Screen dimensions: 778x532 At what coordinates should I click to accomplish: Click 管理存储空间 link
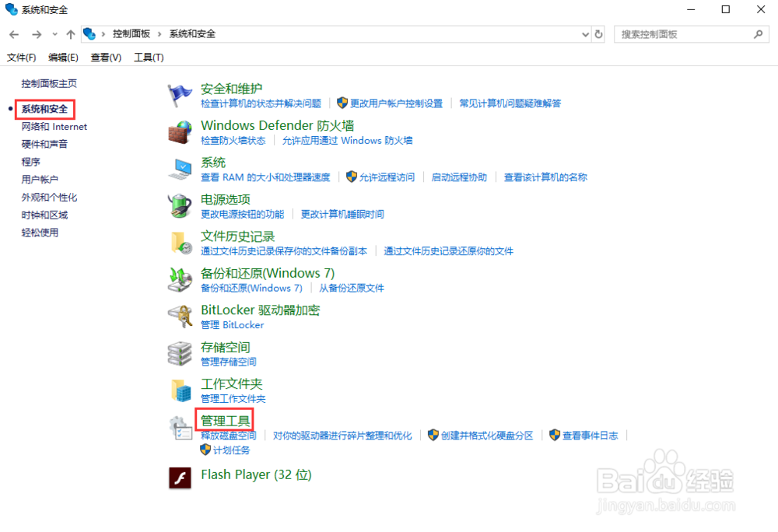tap(228, 362)
